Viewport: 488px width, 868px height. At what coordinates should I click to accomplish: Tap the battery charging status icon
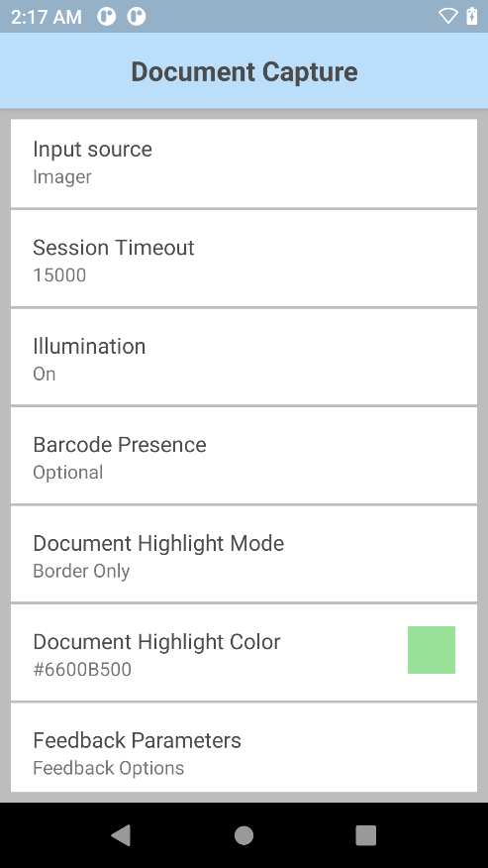pyautogui.click(x=471, y=16)
